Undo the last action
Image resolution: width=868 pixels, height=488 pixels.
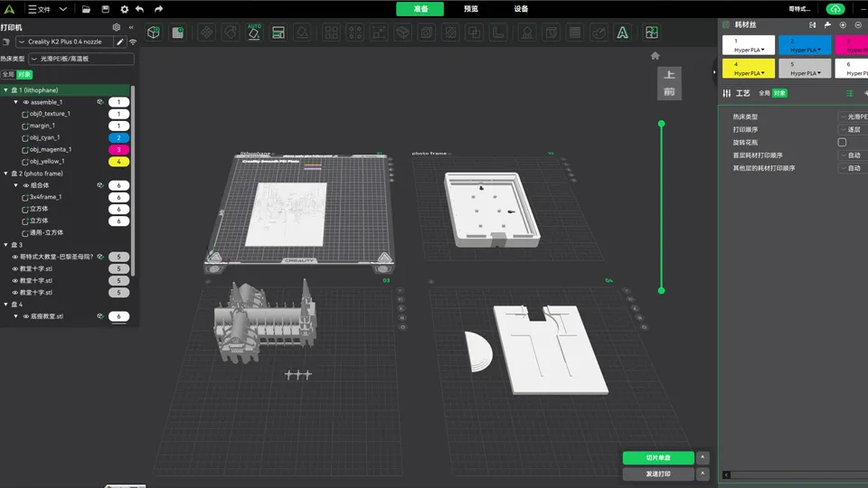coord(139,9)
